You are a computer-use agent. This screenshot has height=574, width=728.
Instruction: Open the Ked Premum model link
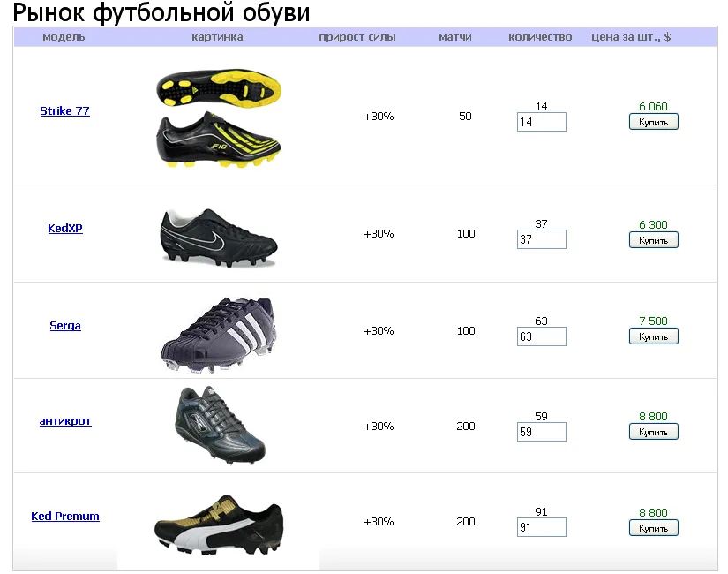click(65, 517)
